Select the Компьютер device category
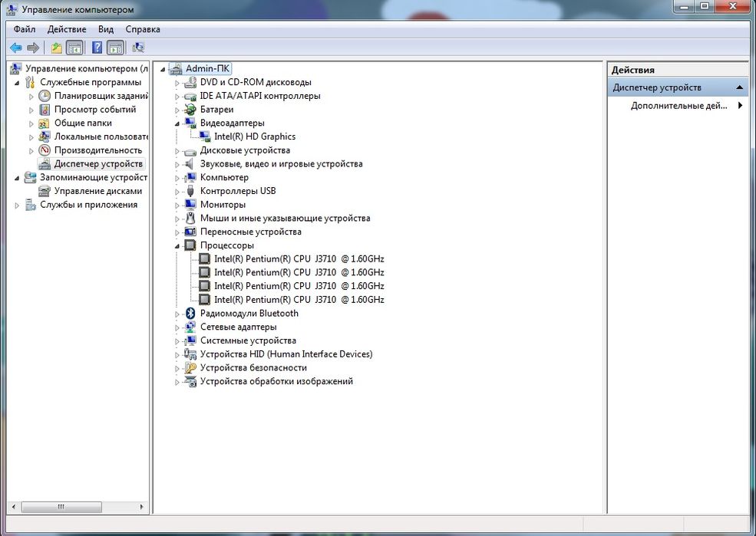 pos(224,177)
